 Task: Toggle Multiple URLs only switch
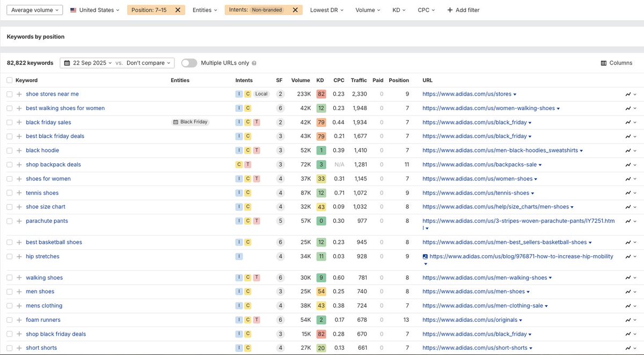(189, 63)
